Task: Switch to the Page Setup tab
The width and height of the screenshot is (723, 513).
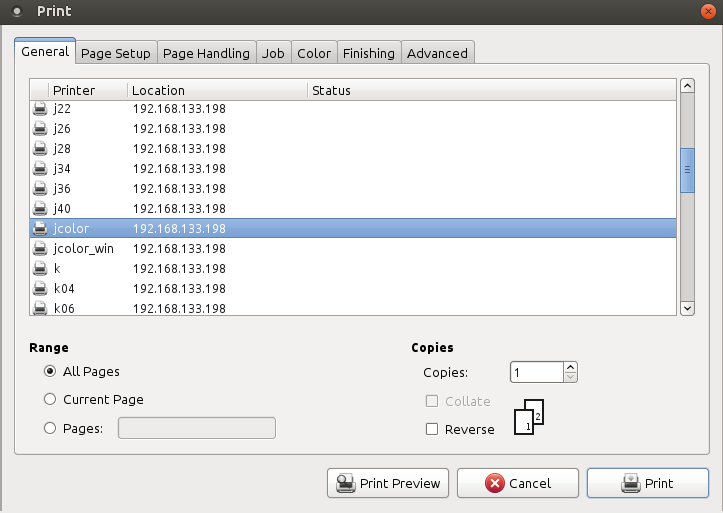Action: coord(116,54)
